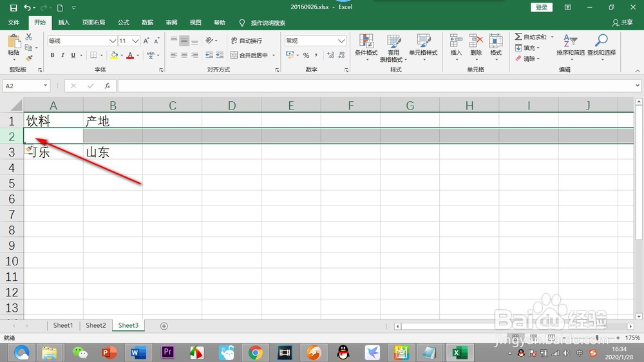Undo the last action
Screen dimensions: 644x362
27,8
